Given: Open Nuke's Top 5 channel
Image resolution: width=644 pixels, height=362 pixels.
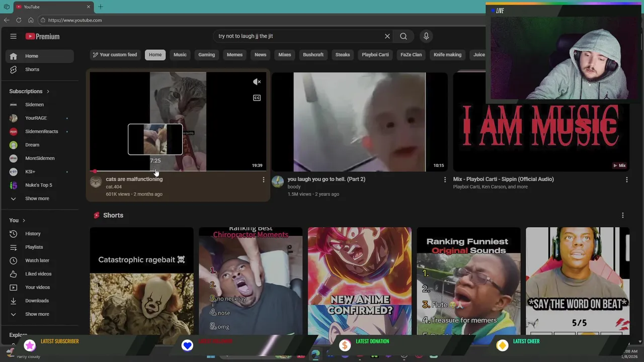Looking at the screenshot, I should coord(40,185).
